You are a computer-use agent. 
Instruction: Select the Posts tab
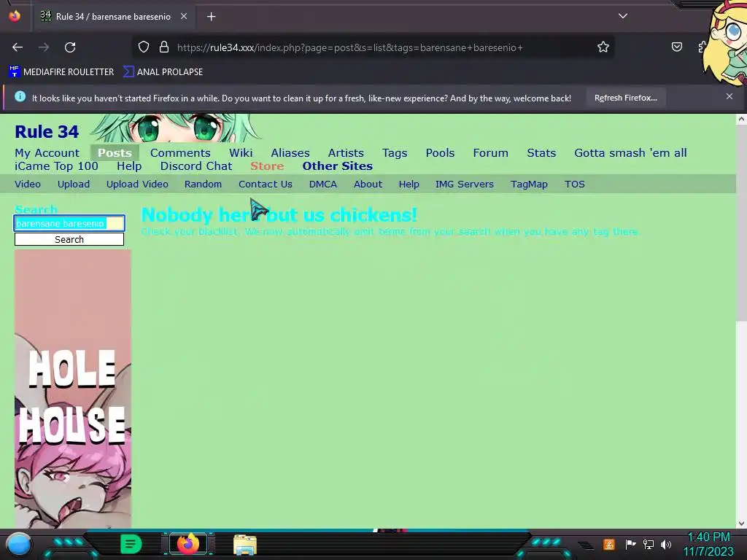coord(115,153)
